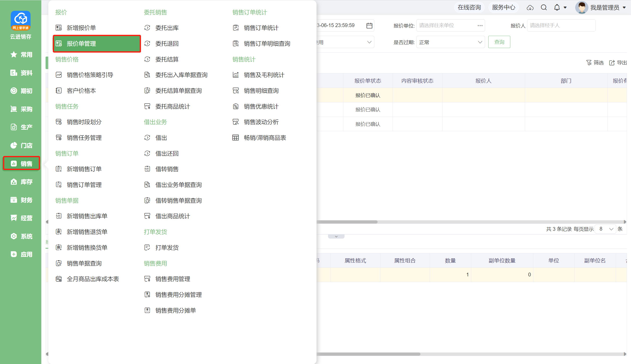Click the 服务中心 button

pyautogui.click(x=503, y=8)
